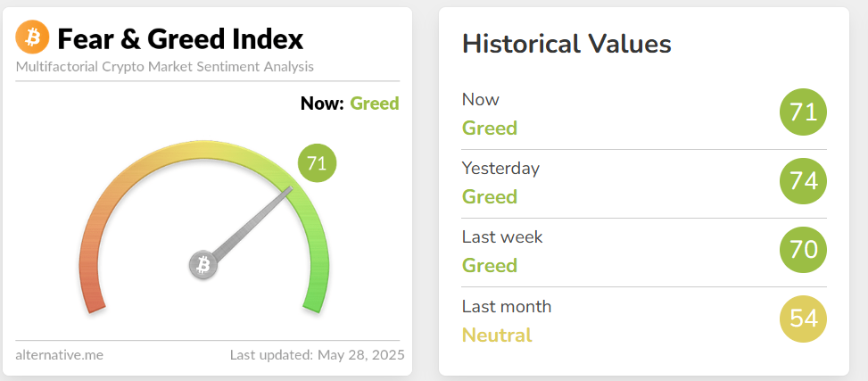Click the Bitcoin coin at the gauge needle pivot
Image resolution: width=868 pixels, height=381 pixels.
click(203, 265)
